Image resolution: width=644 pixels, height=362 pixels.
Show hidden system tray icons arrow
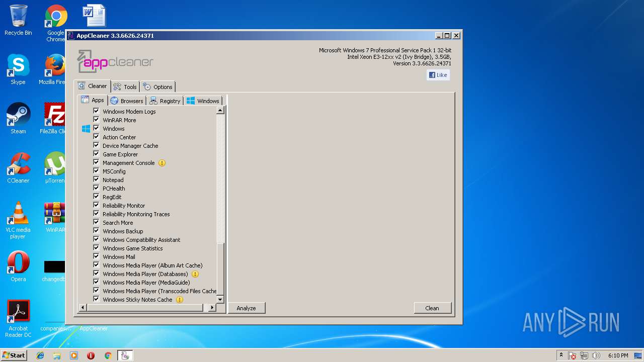tap(561, 355)
